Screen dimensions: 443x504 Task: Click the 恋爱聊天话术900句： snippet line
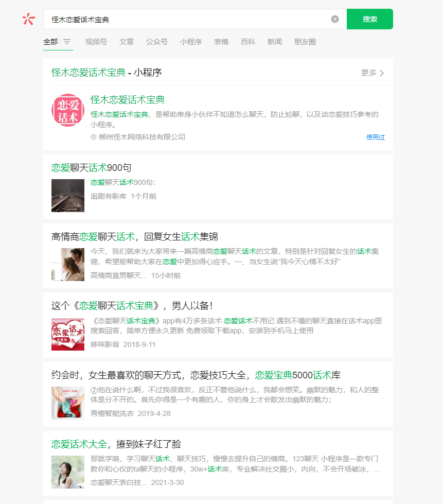(x=123, y=182)
